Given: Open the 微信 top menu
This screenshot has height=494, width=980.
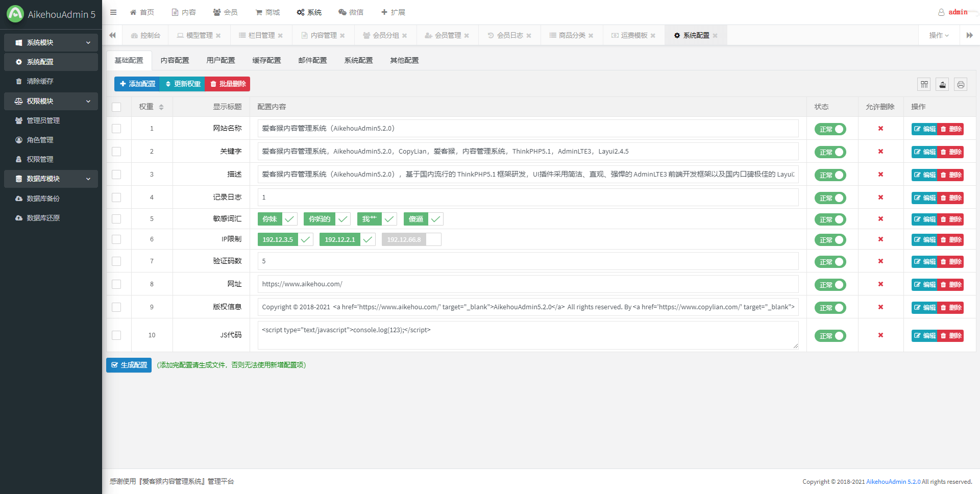Looking at the screenshot, I should point(351,12).
